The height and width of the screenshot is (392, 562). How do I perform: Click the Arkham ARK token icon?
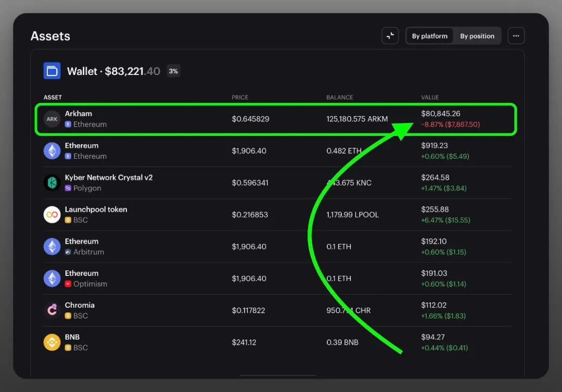[52, 119]
